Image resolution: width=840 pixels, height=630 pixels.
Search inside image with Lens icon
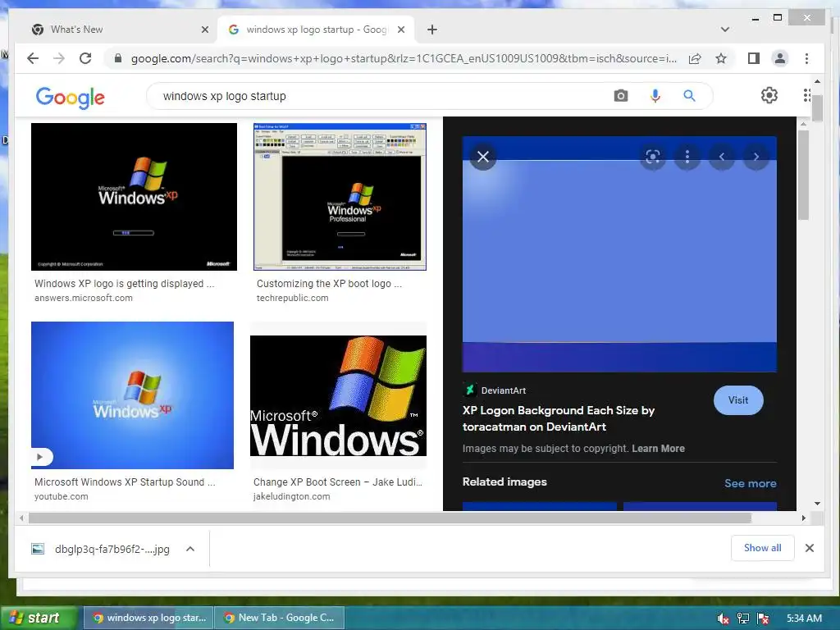pyautogui.click(x=652, y=157)
